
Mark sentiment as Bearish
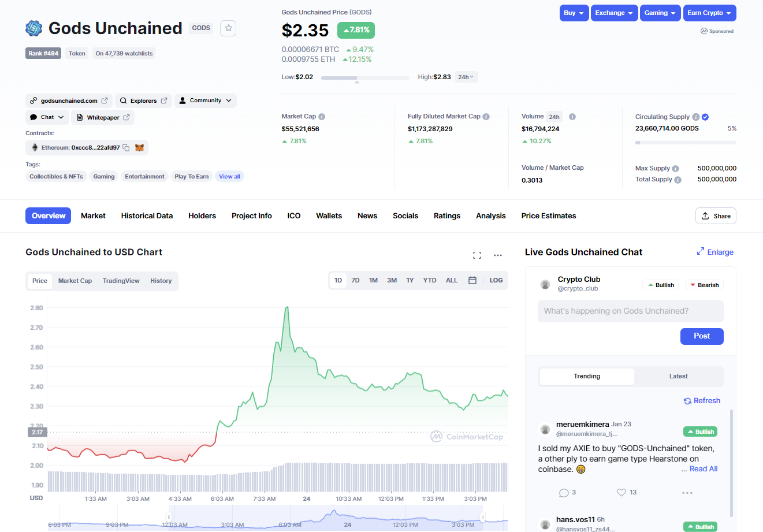coord(704,285)
